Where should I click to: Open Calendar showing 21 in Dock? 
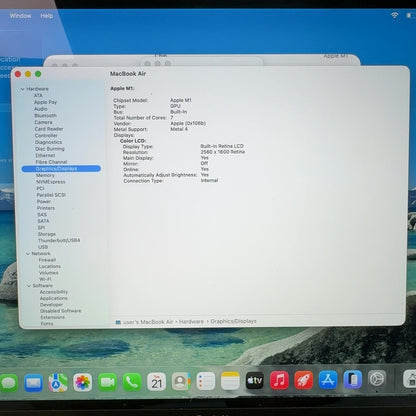156,382
